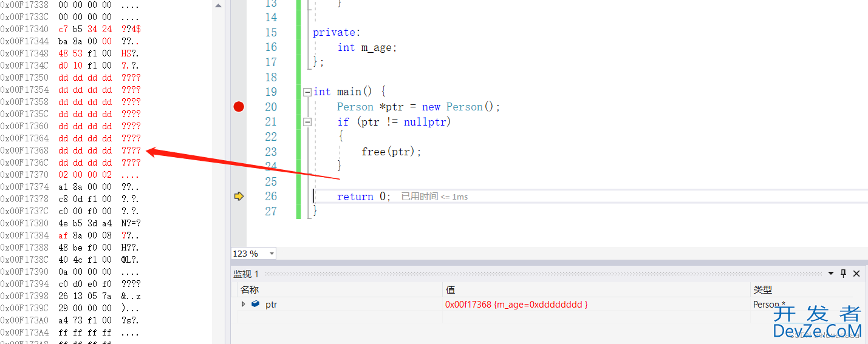Select memory row 0x00F17398
Viewport: 868px width, 344px height.
[x=70, y=296]
